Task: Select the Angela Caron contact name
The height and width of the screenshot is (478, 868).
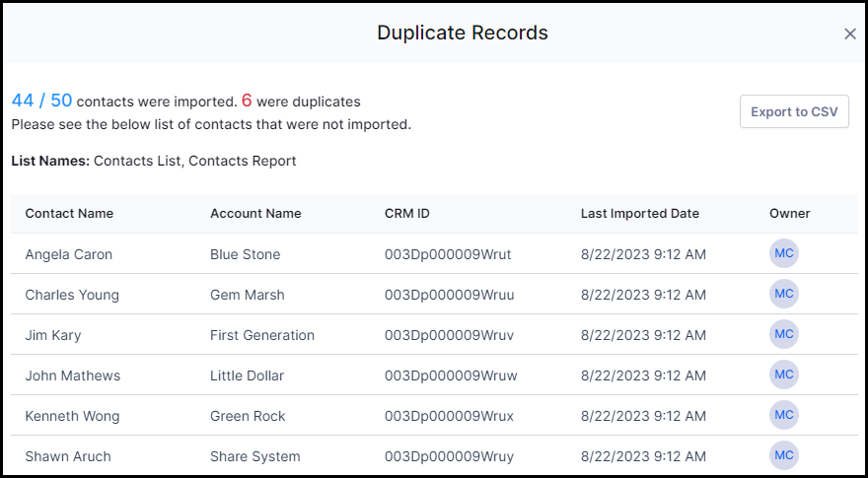Action: (69, 254)
